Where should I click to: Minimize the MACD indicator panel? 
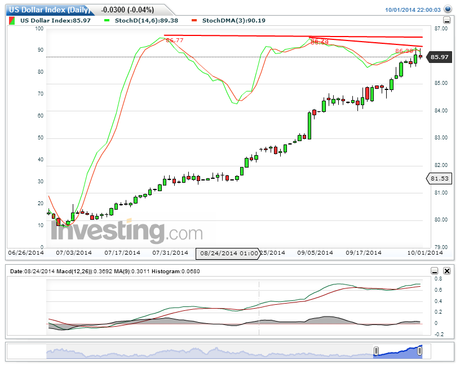point(434,271)
